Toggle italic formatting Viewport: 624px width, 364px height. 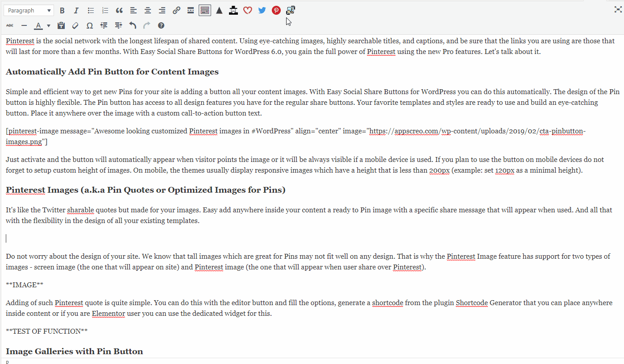(76, 10)
